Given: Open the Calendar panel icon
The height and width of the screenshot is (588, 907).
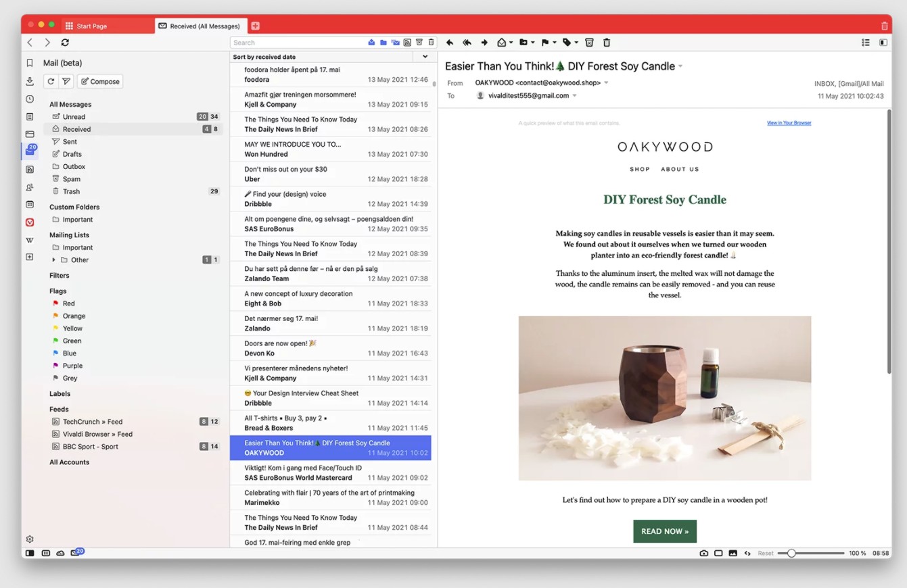Looking at the screenshot, I should point(30,204).
